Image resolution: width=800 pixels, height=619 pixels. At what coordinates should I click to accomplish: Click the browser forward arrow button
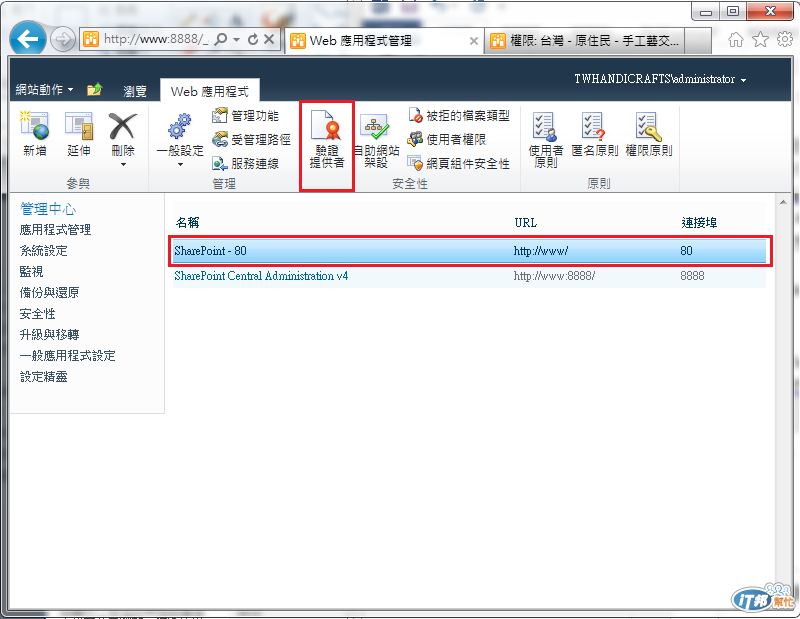63,39
